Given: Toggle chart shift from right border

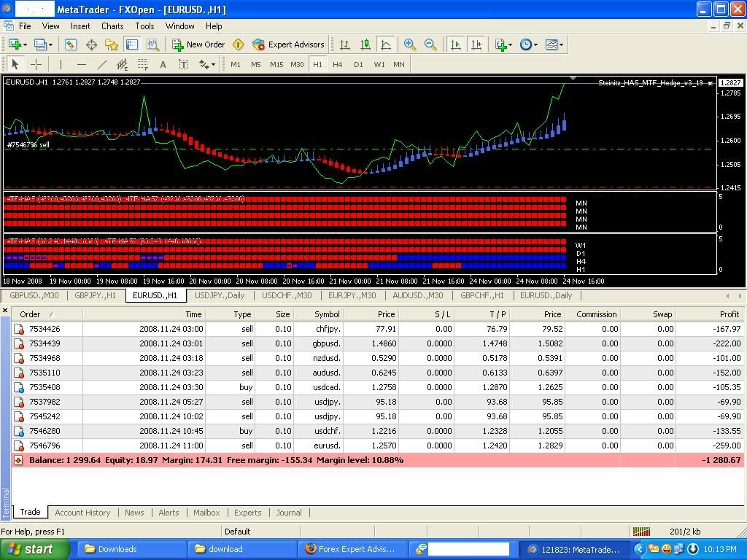Looking at the screenshot, I should [x=476, y=44].
